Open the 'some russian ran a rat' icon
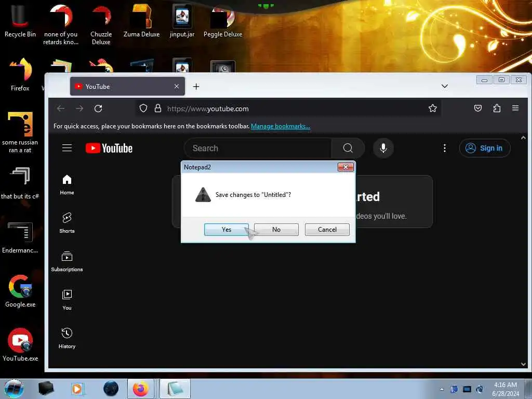 [20, 132]
